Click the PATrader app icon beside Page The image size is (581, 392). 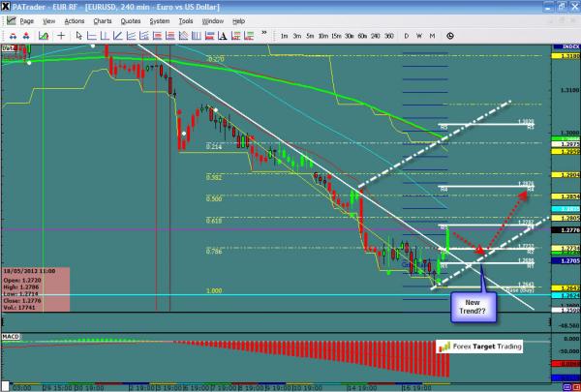[x=11, y=19]
